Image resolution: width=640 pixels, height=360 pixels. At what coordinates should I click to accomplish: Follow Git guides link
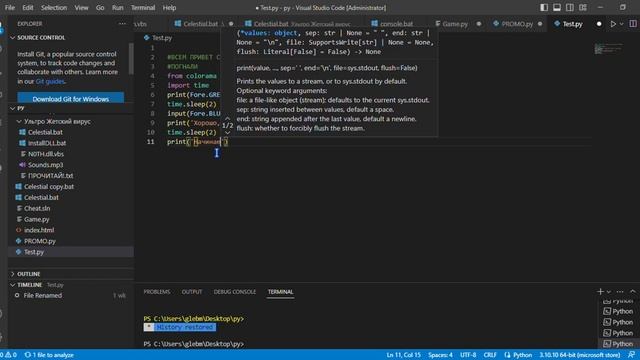click(50, 81)
